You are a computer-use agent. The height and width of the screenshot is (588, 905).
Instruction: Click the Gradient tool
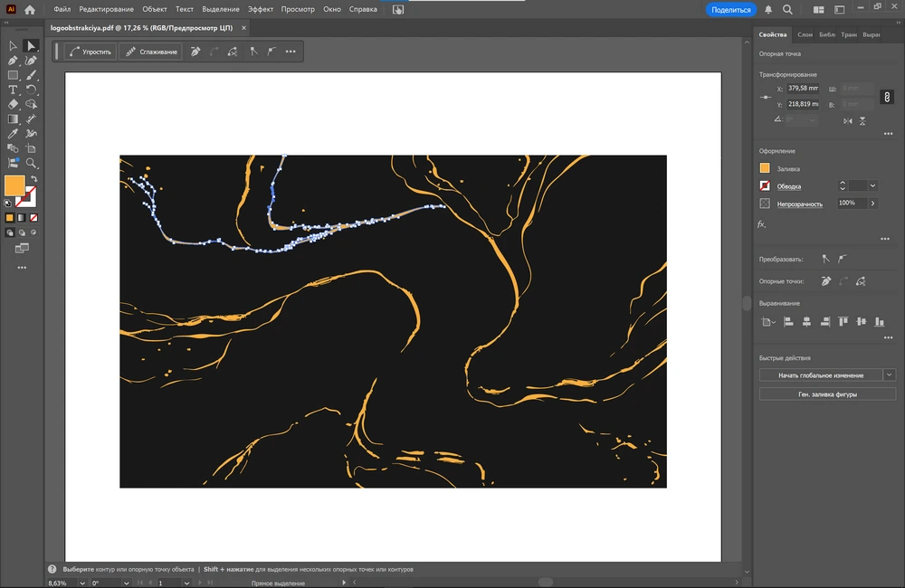click(x=13, y=119)
